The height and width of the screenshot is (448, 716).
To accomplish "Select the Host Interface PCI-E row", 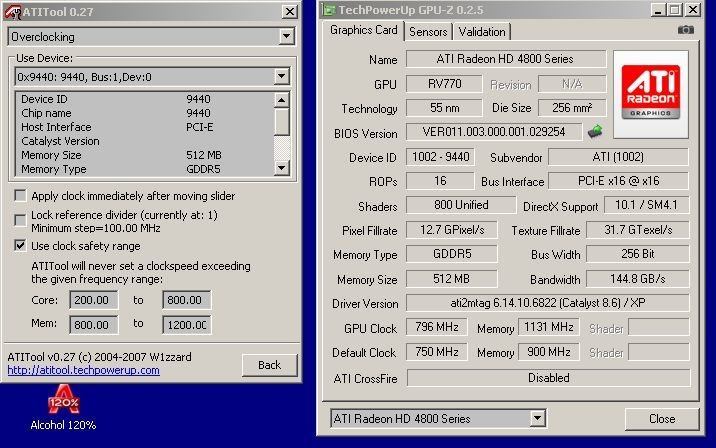I will coord(145,127).
